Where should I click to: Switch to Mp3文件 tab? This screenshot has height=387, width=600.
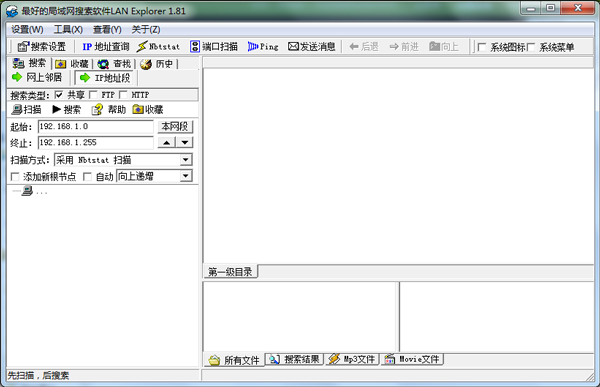352,359
